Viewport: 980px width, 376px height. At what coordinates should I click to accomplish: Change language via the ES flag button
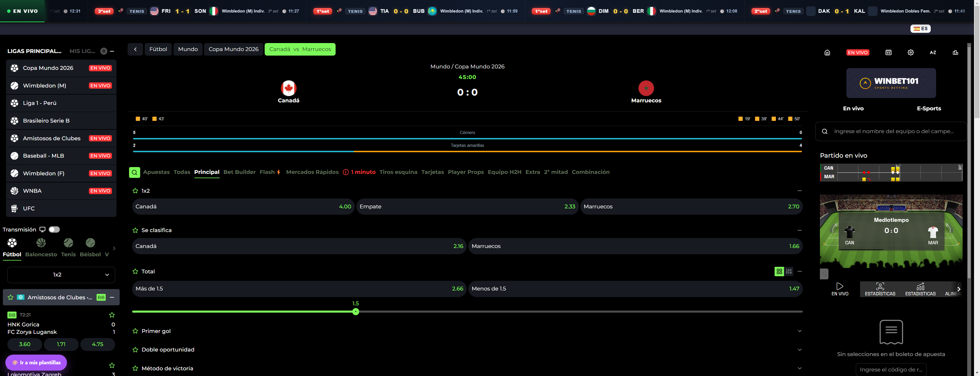[920, 29]
